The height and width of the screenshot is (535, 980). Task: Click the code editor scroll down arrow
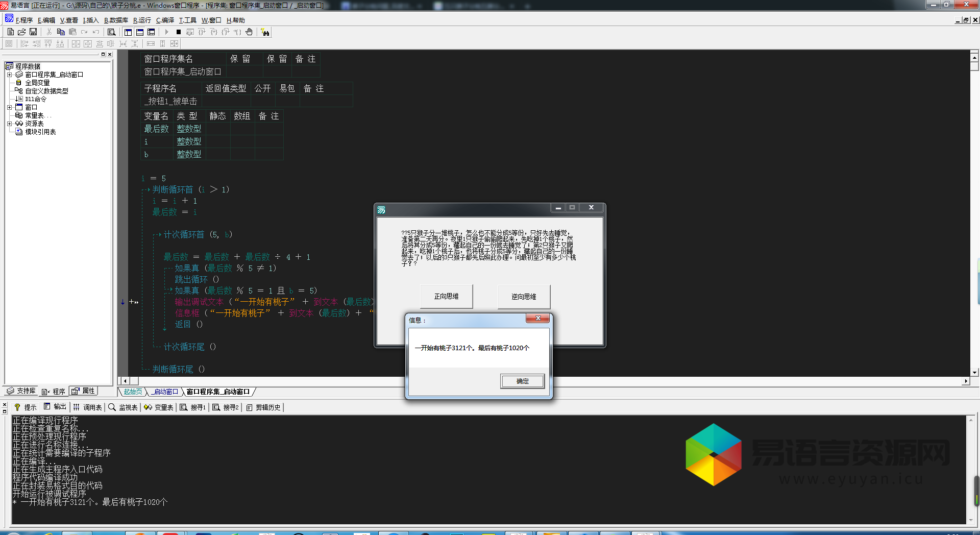pos(974,373)
